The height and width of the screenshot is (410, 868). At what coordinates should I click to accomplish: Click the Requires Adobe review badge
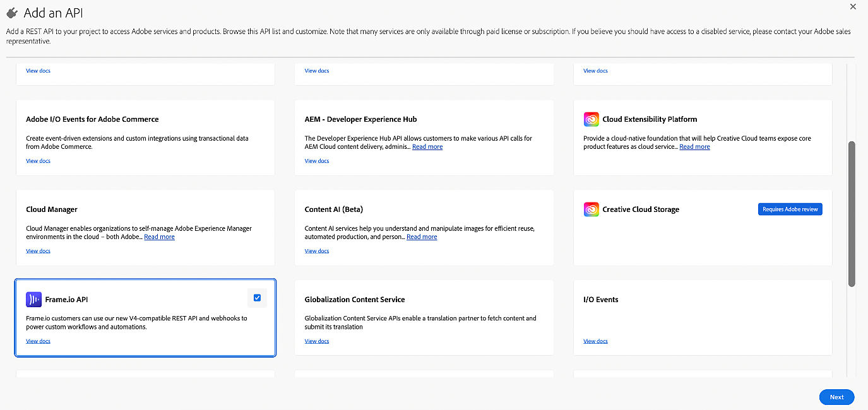click(790, 209)
